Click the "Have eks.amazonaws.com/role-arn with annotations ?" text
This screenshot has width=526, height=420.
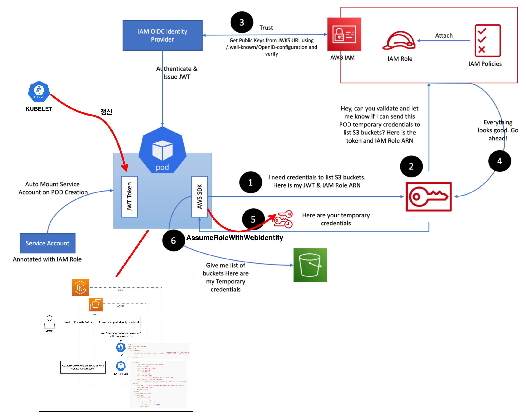coord(120,334)
